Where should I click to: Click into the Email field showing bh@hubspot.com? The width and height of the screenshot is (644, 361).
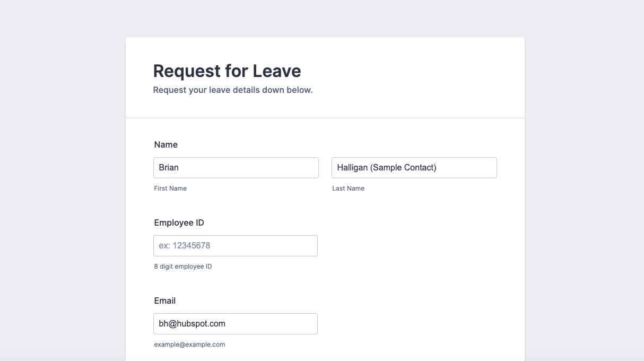pos(236,324)
